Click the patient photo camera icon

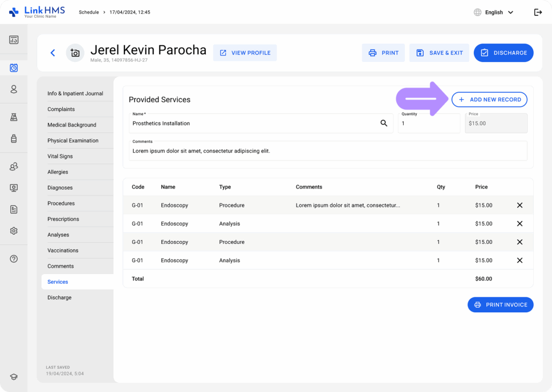pyautogui.click(x=75, y=53)
